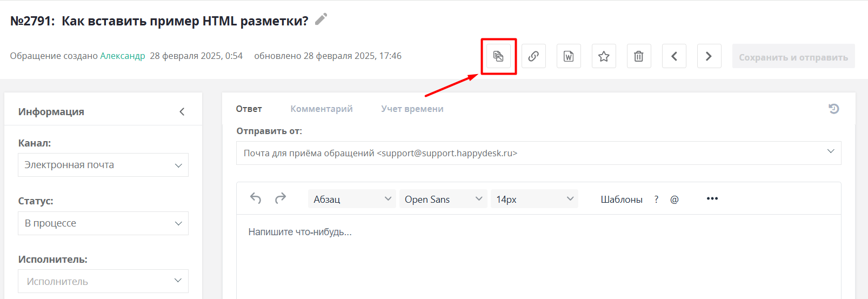Click the Статус: label

pyautogui.click(x=36, y=201)
